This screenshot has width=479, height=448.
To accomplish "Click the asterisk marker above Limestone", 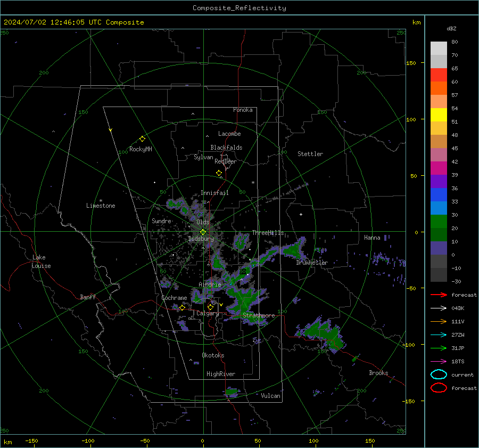I will (x=101, y=201).
